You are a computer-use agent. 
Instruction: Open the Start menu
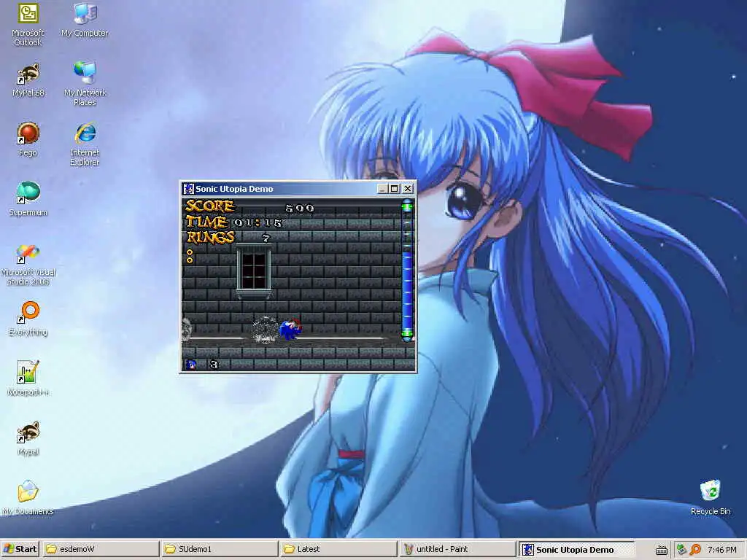[x=20, y=549]
